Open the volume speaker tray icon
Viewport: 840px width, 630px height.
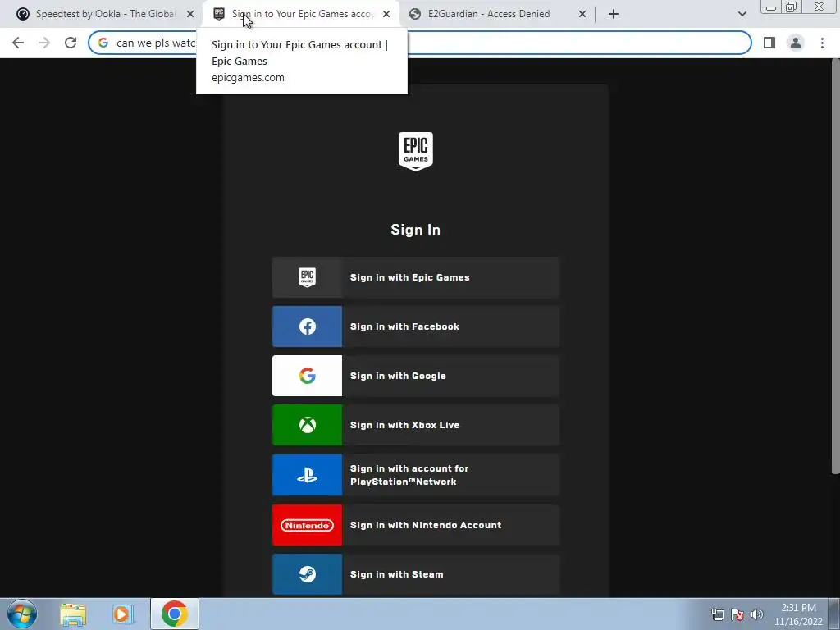pyautogui.click(x=757, y=614)
